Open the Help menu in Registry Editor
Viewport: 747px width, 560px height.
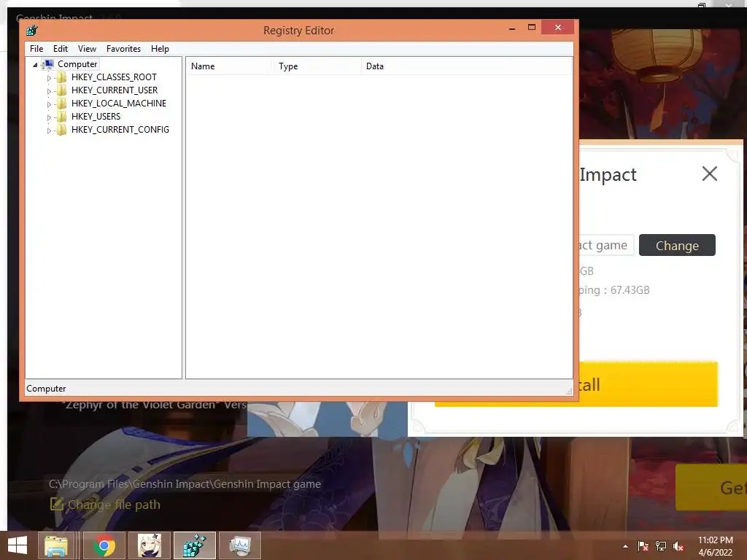[160, 49]
